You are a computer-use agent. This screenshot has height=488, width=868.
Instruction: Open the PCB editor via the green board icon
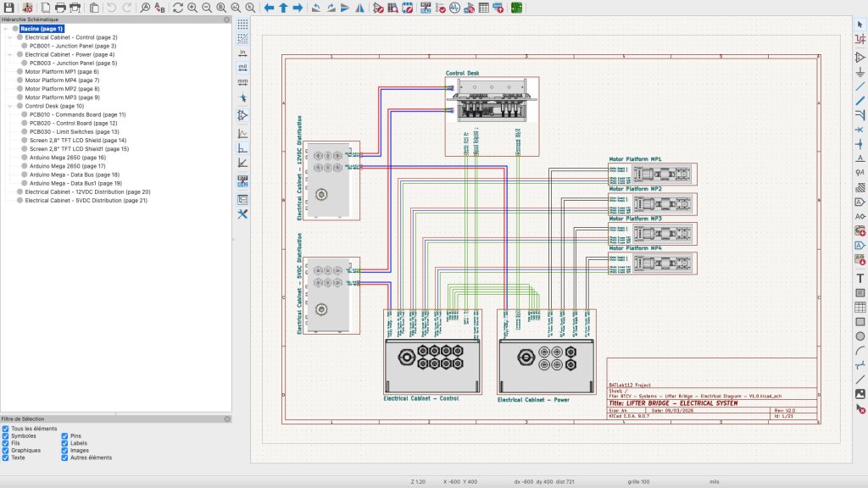(516, 8)
